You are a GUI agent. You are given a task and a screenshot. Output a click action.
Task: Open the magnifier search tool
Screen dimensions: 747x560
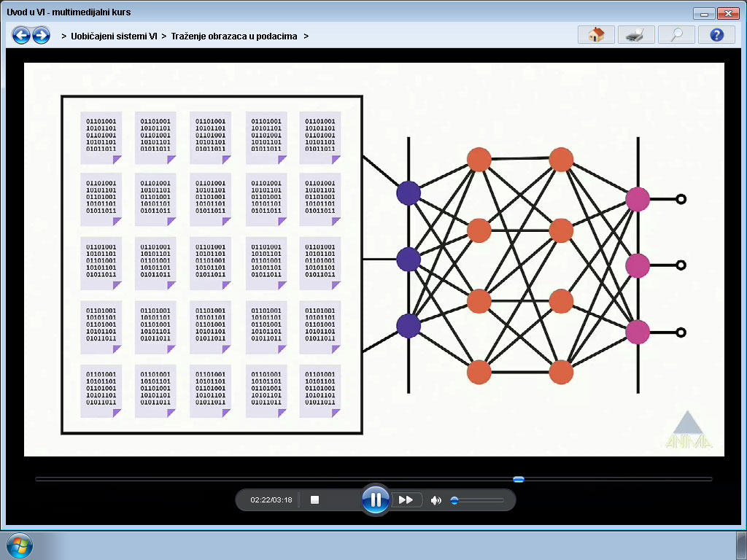point(676,35)
